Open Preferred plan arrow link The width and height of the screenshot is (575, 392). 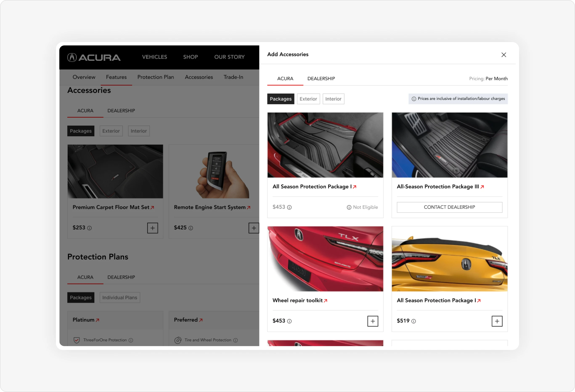[x=201, y=320]
